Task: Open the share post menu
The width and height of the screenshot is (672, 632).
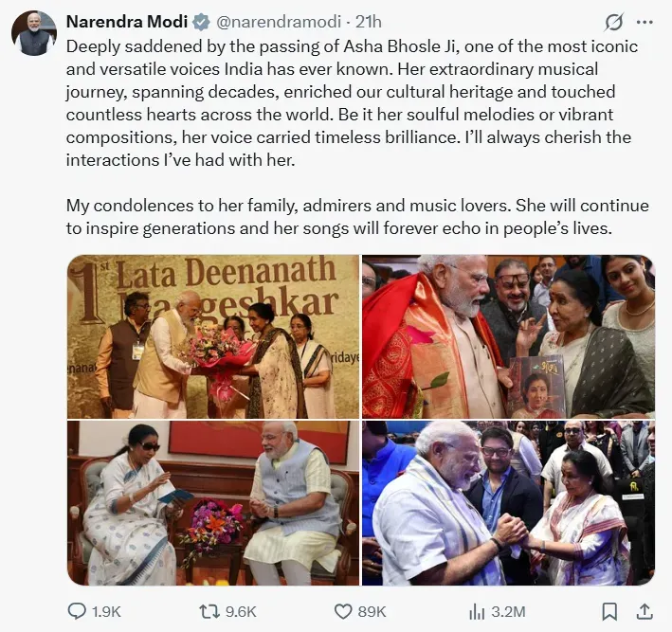Action: 645,610
